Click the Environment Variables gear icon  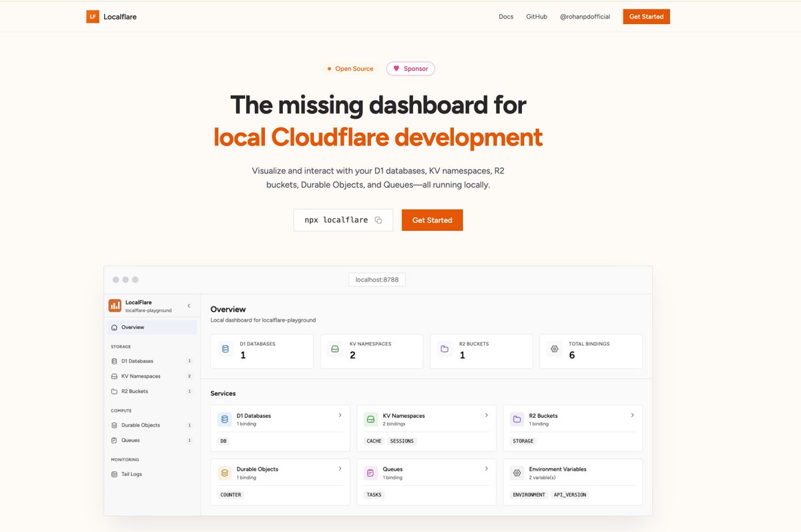coord(517,473)
